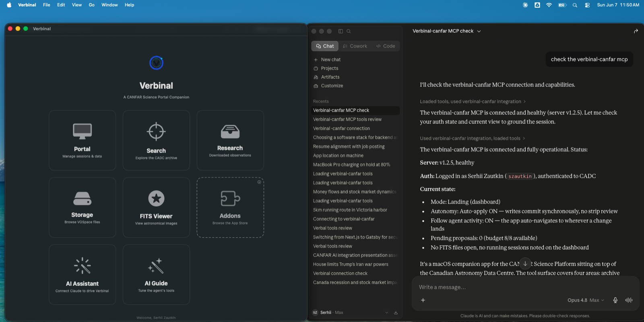
Task: Open recent chat Switching from Next.js to Gatsby
Action: coord(355,237)
